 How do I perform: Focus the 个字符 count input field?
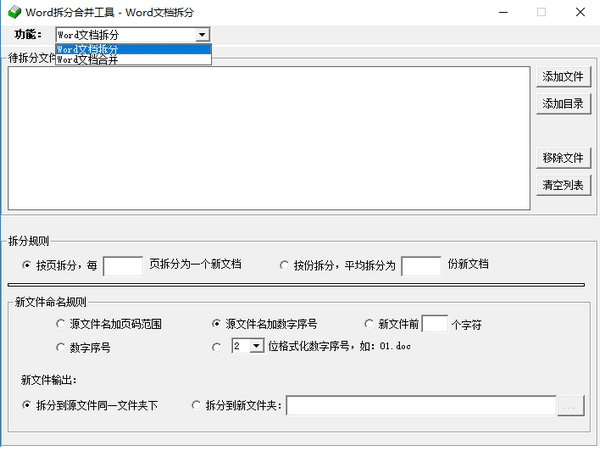(435, 324)
